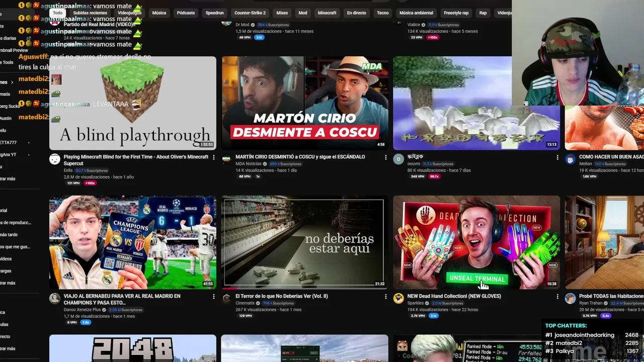Open Sparkles channel avatar

[x=398, y=299]
